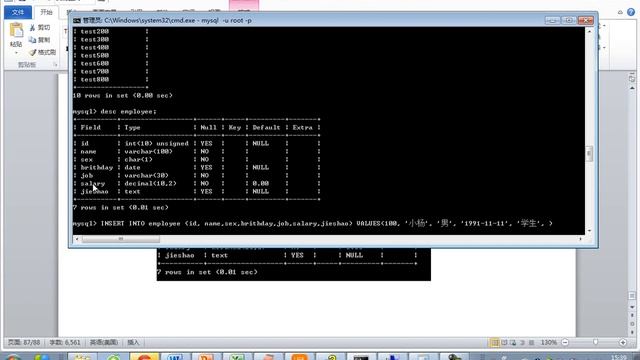Click the 130% zoom level button
The width and height of the screenshot is (640, 360).
[549, 342]
